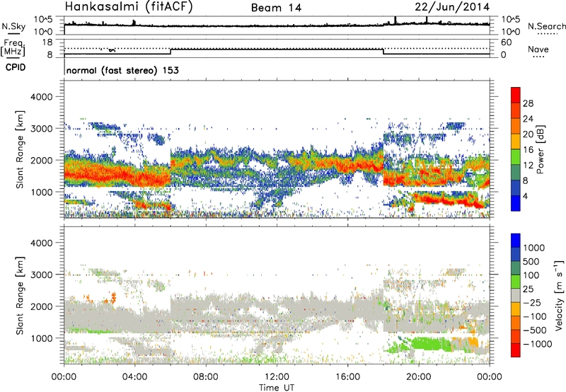Select the 16:00 time tick label
This screenshot has height=392, width=566.
coord(347,377)
